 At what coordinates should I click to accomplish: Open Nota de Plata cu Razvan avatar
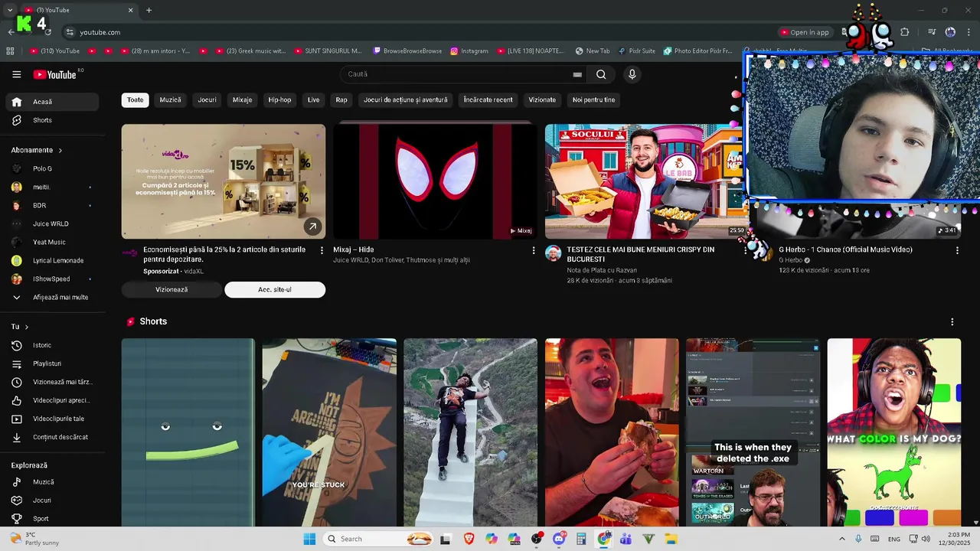tap(553, 253)
